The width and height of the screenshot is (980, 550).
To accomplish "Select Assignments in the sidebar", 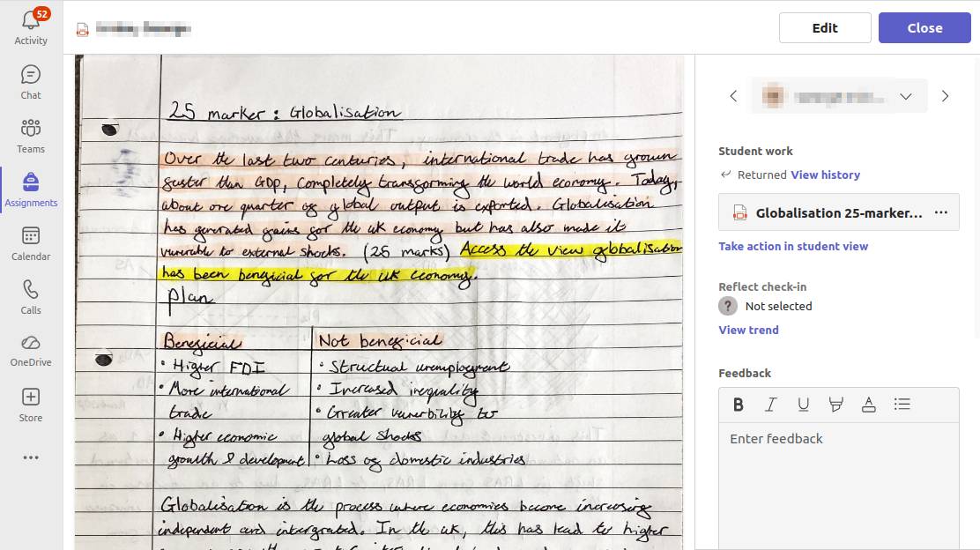I will click(x=31, y=190).
